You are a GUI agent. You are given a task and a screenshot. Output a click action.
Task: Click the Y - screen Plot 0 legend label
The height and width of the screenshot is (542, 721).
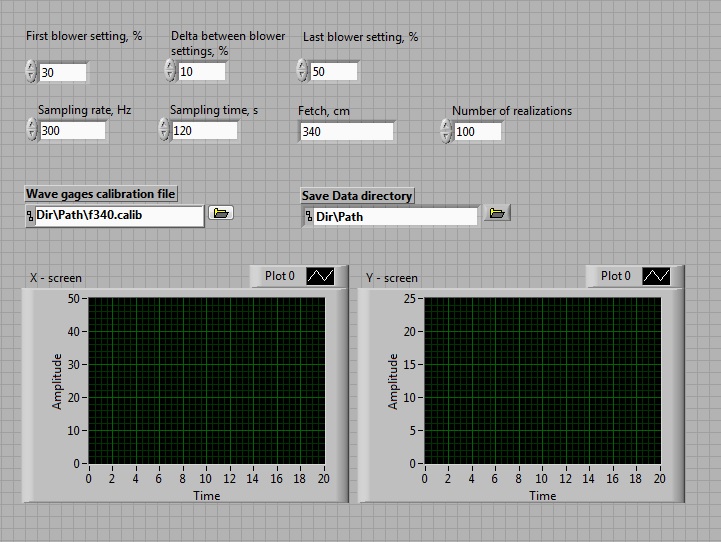(x=616, y=276)
